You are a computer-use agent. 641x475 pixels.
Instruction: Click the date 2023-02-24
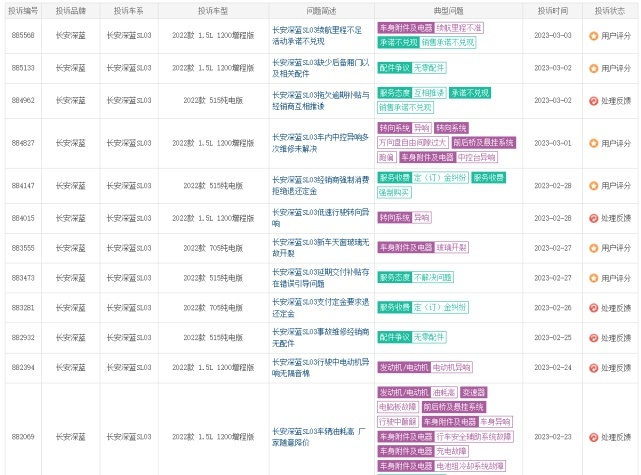553,367
